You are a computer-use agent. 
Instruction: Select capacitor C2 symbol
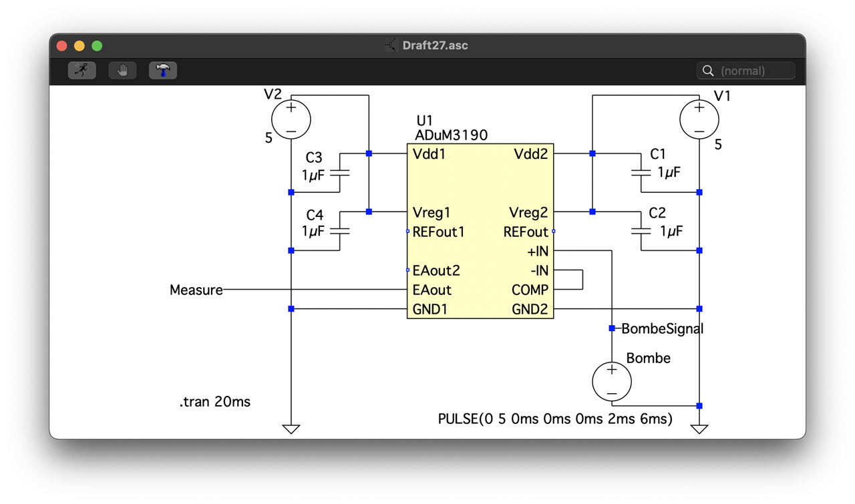641,231
